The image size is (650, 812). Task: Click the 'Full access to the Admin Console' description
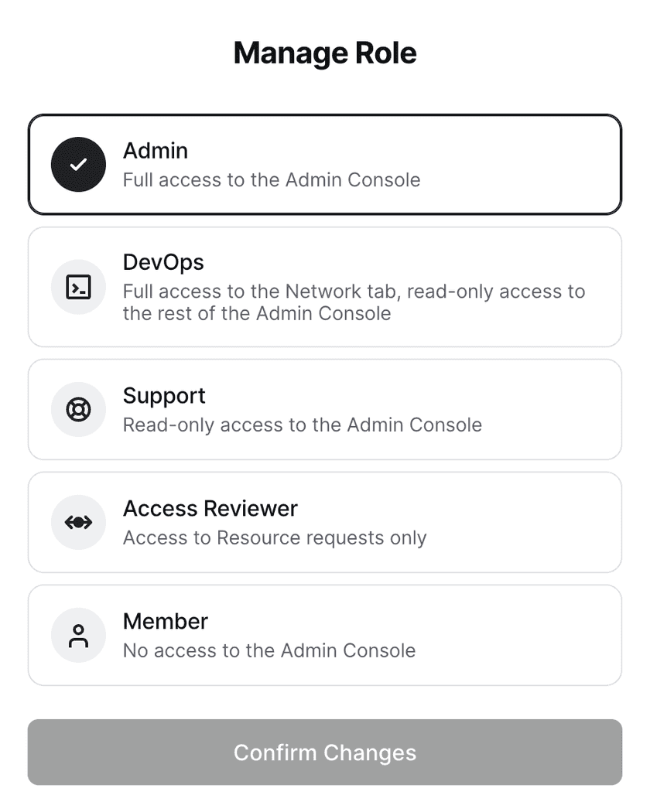click(x=272, y=180)
